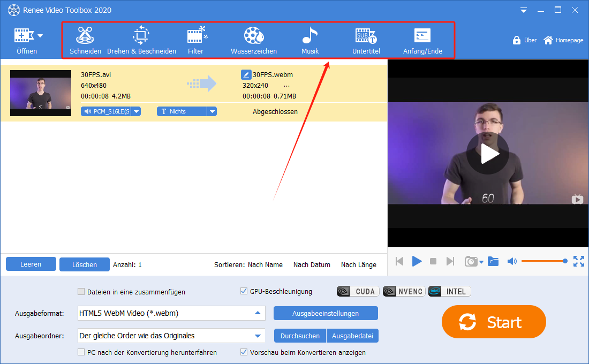Toggle fullscreen preview icon
The image size is (589, 364).
coord(578,261)
